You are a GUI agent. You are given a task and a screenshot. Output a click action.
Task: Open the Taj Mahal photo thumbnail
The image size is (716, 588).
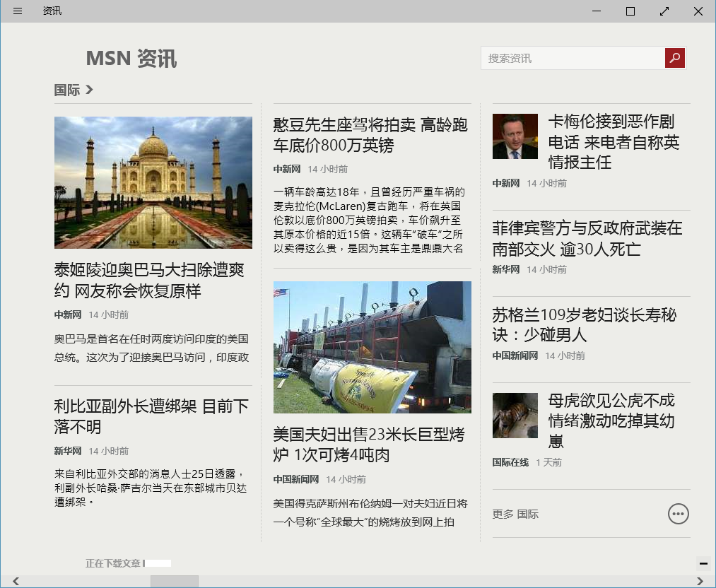click(153, 182)
